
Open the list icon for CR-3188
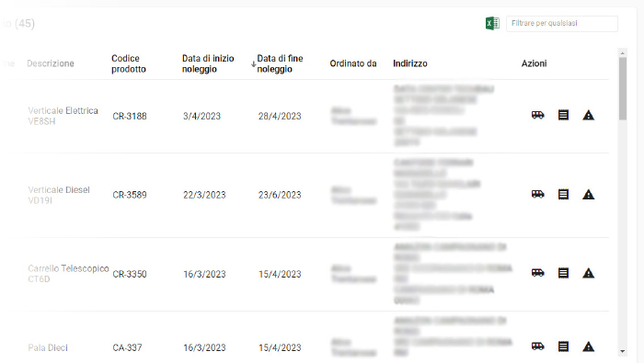(563, 115)
